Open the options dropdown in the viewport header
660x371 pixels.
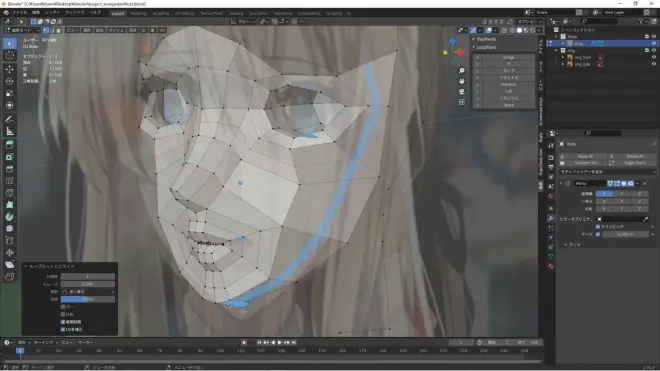[530, 21]
